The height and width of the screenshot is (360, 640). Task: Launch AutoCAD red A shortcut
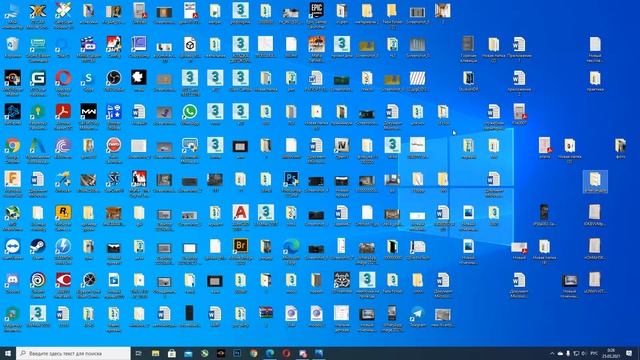click(240, 213)
